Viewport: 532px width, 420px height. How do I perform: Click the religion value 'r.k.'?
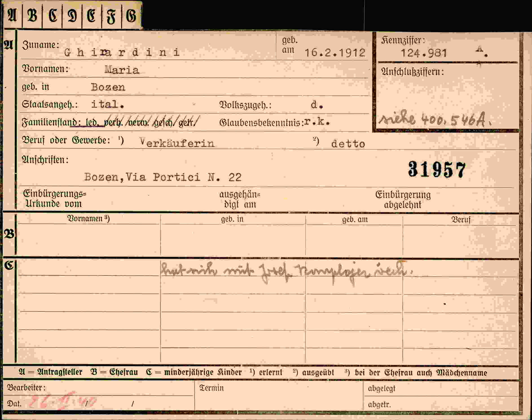click(x=317, y=122)
